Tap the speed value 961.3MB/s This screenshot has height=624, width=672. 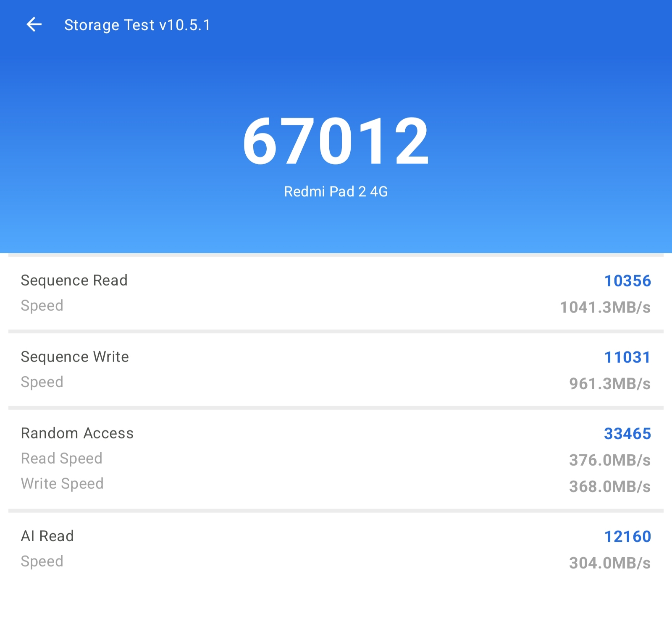(x=610, y=384)
